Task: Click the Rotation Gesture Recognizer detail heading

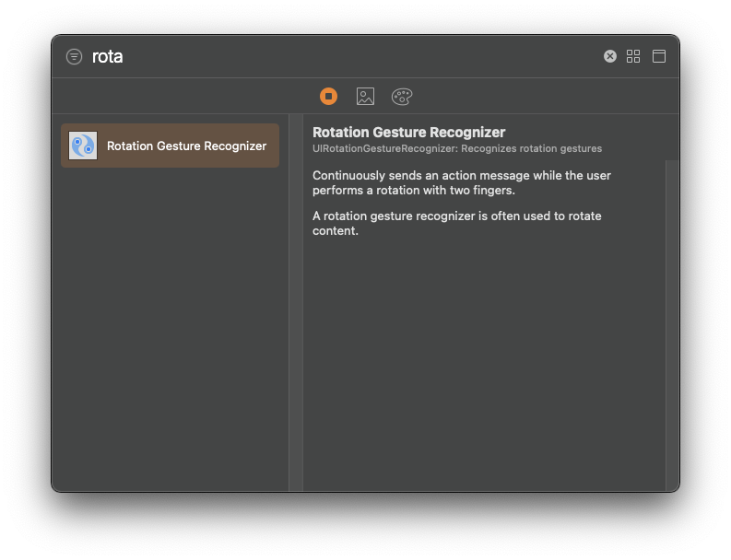Action: coord(409,133)
